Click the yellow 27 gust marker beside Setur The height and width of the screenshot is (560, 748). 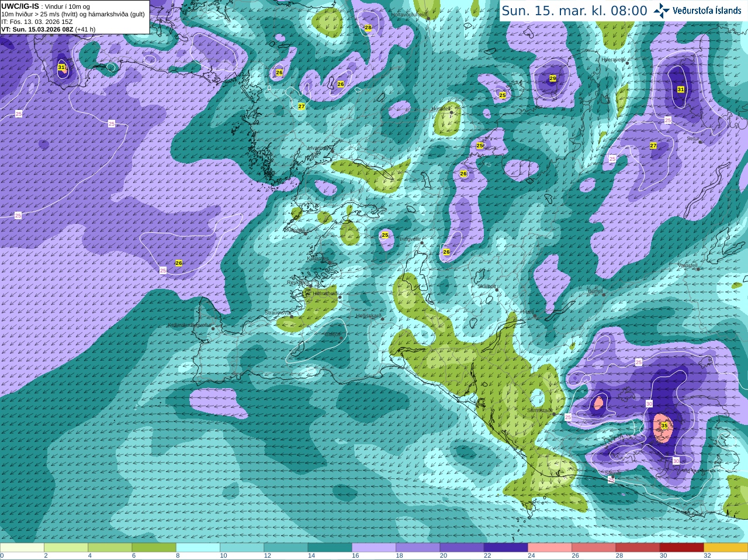point(653,146)
